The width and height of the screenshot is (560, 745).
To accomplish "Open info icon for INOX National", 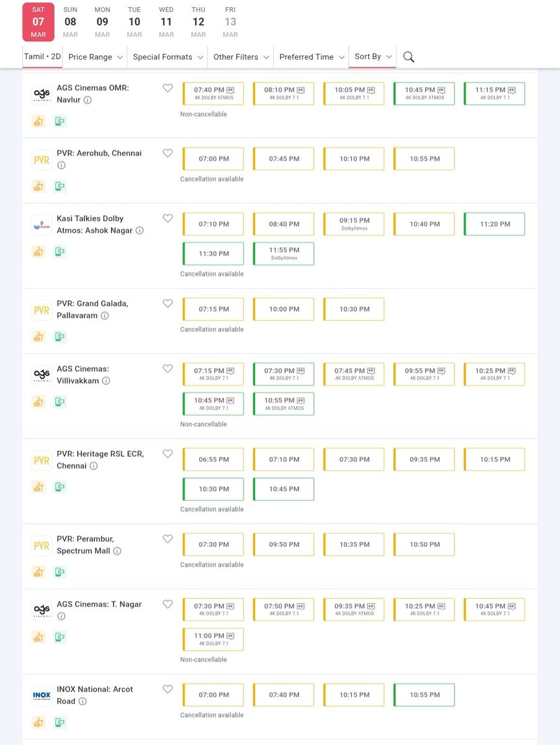I will [x=83, y=701].
